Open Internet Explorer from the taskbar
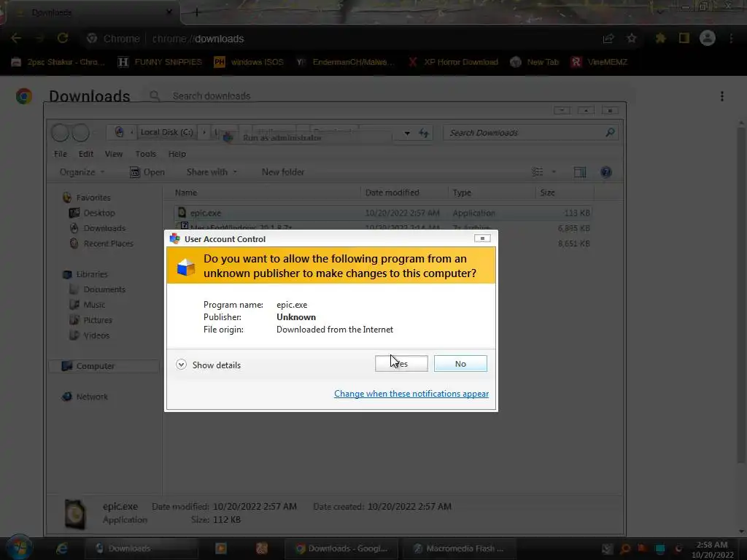The width and height of the screenshot is (747, 560). coord(62,548)
